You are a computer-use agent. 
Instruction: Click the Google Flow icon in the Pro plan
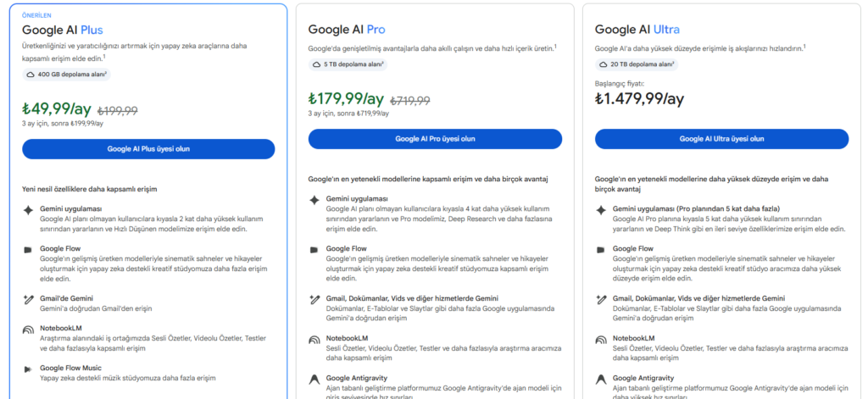pos(314,250)
